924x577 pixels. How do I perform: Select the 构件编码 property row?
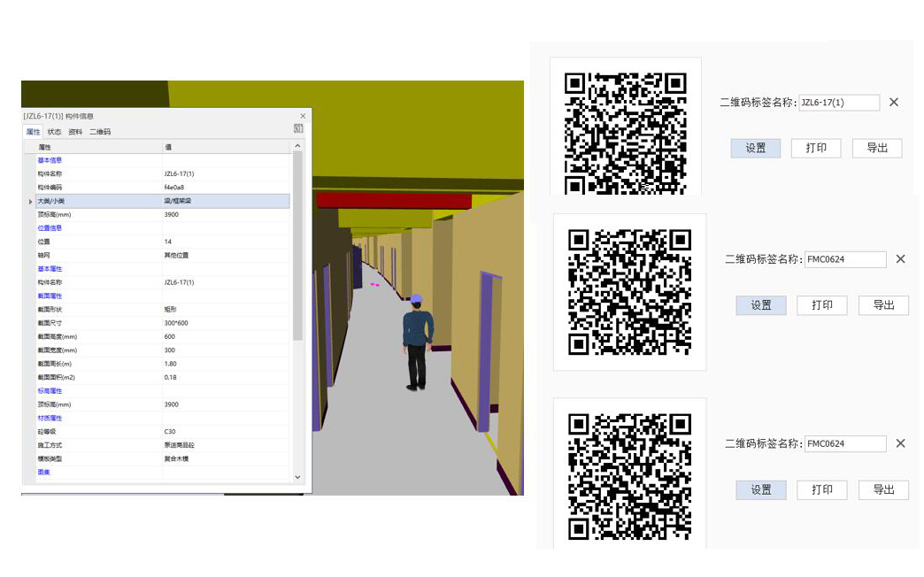[x=163, y=188]
